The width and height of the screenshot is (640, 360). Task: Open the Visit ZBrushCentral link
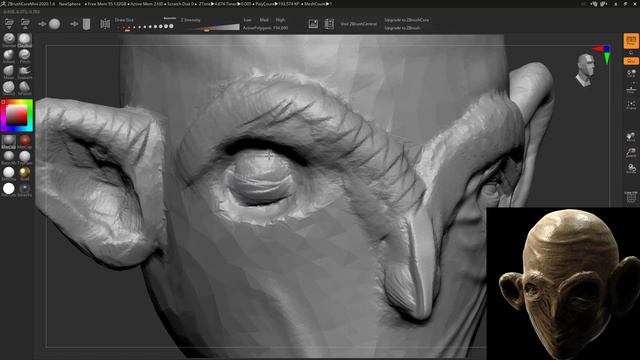click(359, 24)
